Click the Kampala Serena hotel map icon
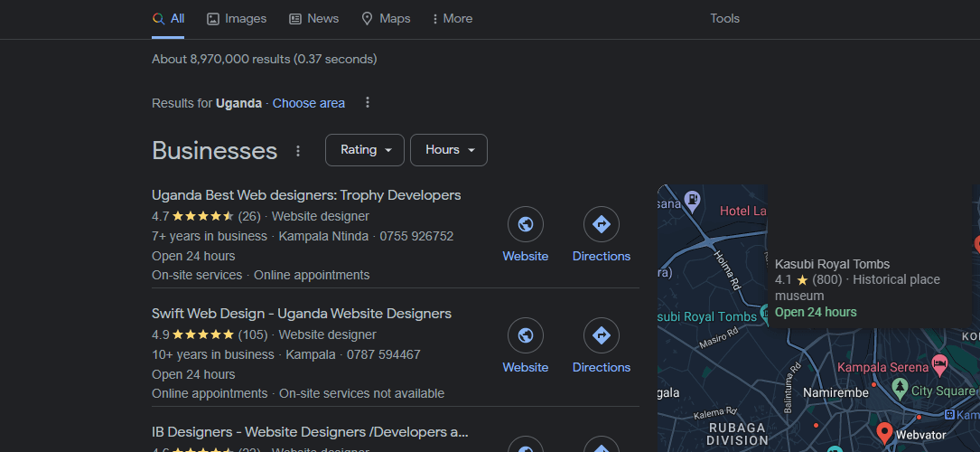The width and height of the screenshot is (980, 452). point(939,363)
